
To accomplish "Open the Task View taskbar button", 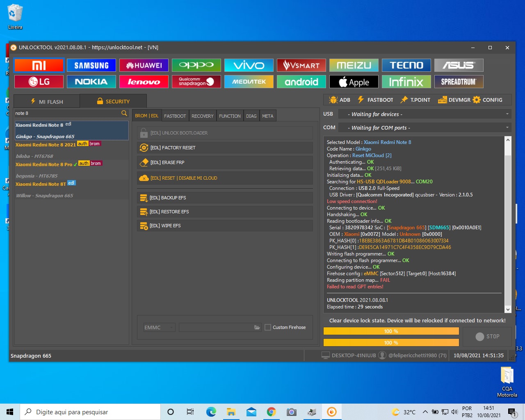I will tap(190, 412).
